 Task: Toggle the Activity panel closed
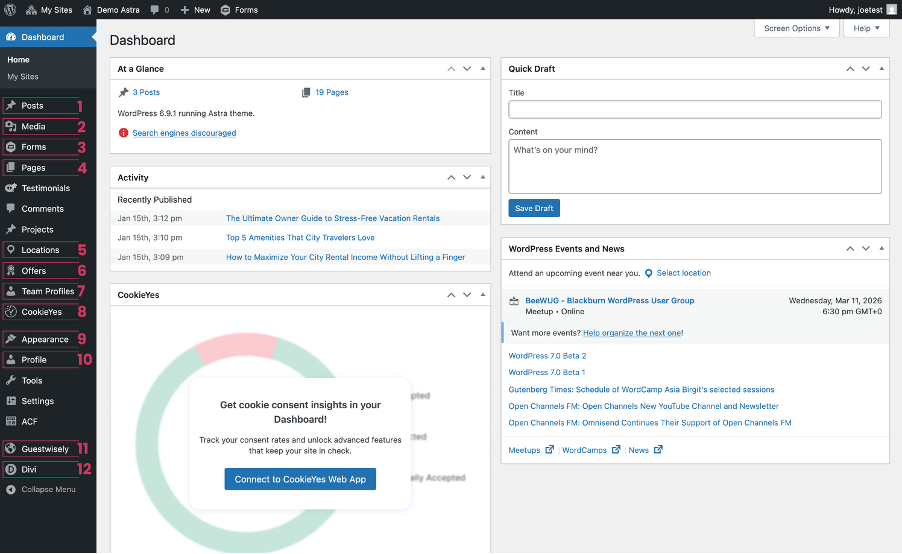pos(483,178)
